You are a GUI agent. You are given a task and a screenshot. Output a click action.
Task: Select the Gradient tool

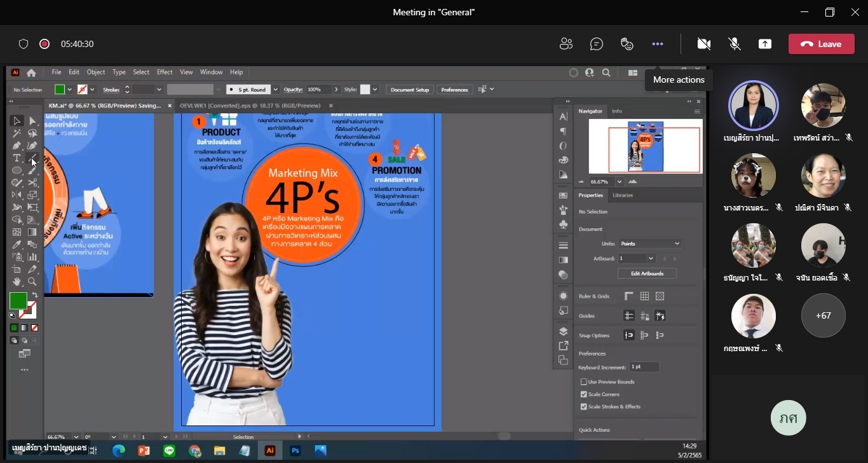click(x=32, y=232)
